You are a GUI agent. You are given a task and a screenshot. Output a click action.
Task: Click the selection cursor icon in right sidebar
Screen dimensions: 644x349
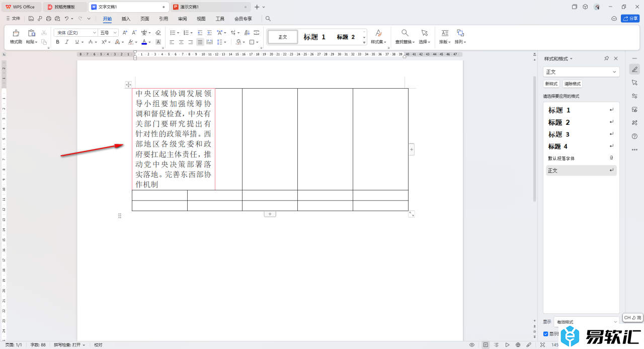(634, 83)
